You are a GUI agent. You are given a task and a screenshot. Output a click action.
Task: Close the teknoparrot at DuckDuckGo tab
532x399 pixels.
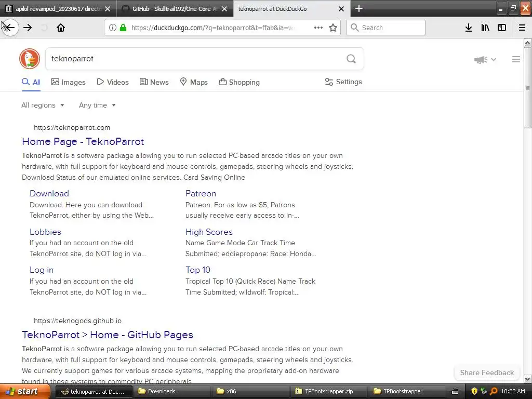click(x=341, y=9)
